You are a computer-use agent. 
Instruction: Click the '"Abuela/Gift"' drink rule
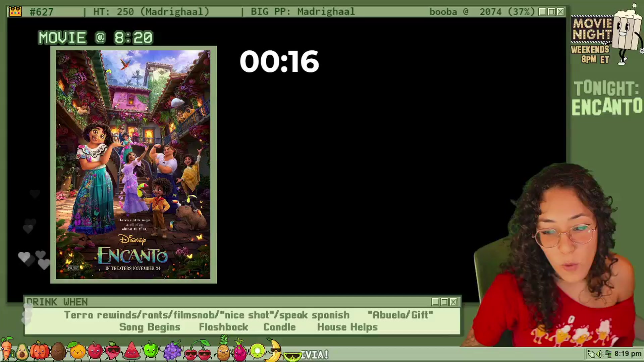click(x=400, y=315)
